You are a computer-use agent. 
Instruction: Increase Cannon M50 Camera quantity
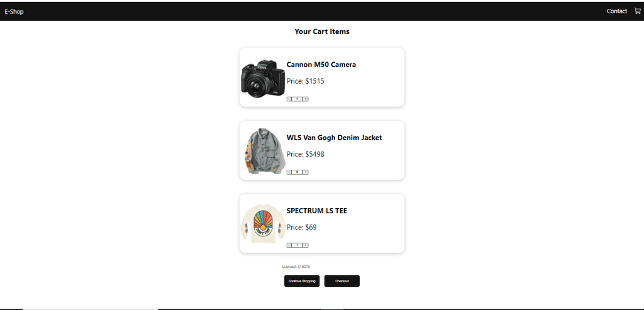click(306, 99)
